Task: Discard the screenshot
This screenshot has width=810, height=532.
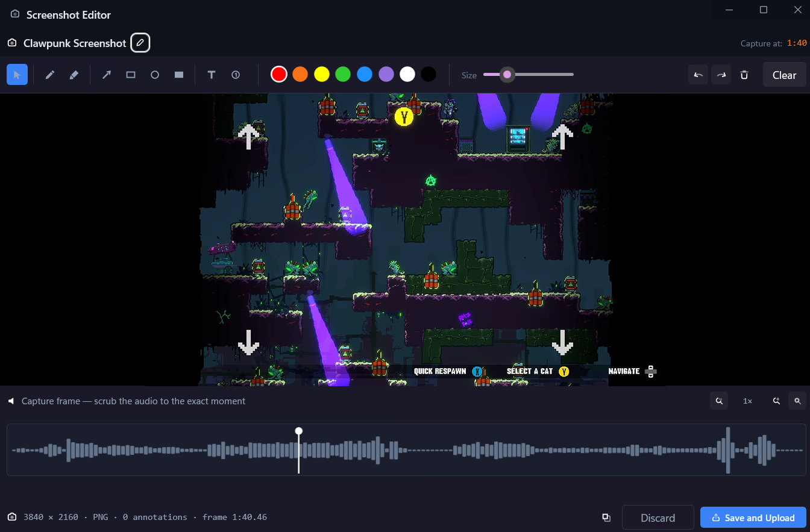Action: coord(658,518)
